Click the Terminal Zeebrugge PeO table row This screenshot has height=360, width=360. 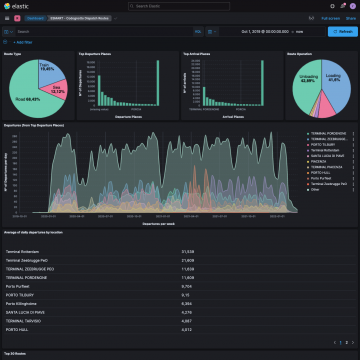180,260
